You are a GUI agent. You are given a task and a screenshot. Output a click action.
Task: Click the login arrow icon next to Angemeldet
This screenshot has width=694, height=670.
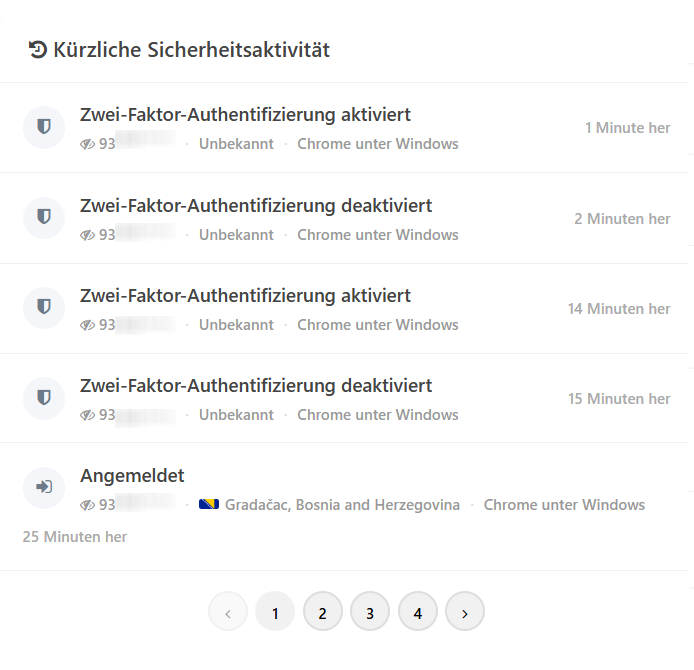[44, 487]
